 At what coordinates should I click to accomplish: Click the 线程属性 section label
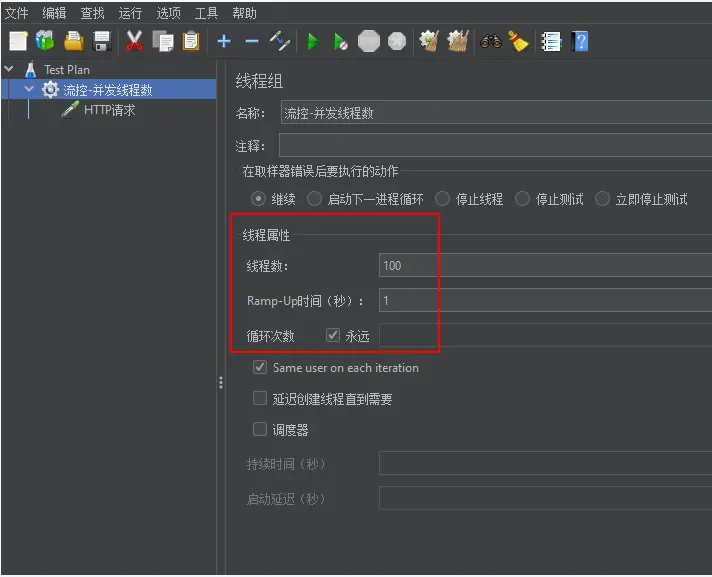click(266, 235)
